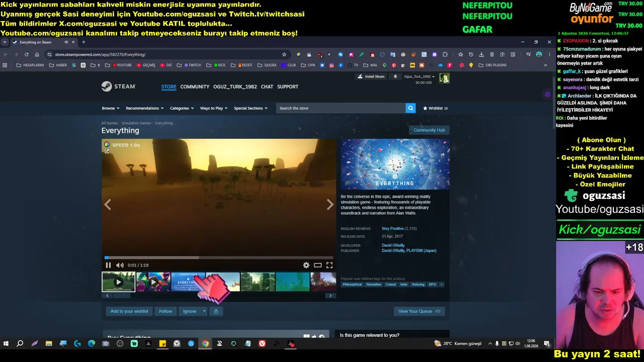Add Everything to your wishlist

point(129,311)
